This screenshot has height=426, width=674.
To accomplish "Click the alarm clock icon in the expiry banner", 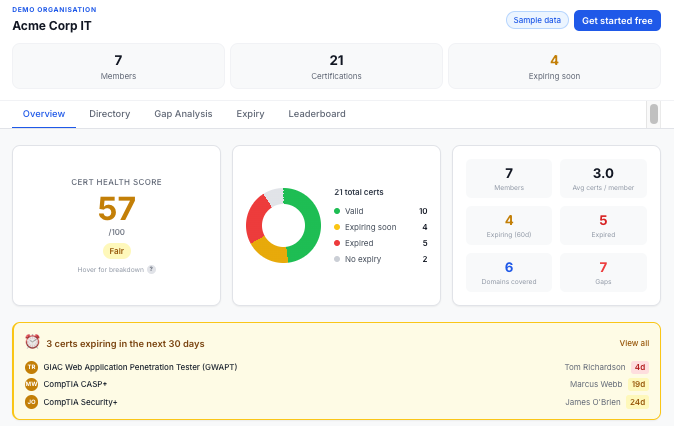I will point(32,342).
